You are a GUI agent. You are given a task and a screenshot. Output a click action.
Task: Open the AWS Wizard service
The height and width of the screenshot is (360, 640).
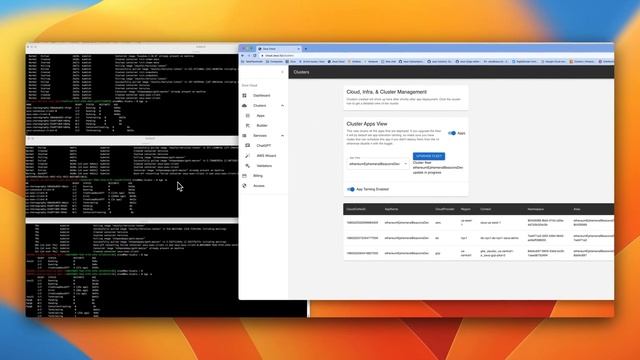[x=266, y=156]
